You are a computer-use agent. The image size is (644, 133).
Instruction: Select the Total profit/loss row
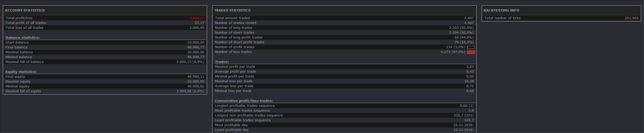[x=105, y=18]
